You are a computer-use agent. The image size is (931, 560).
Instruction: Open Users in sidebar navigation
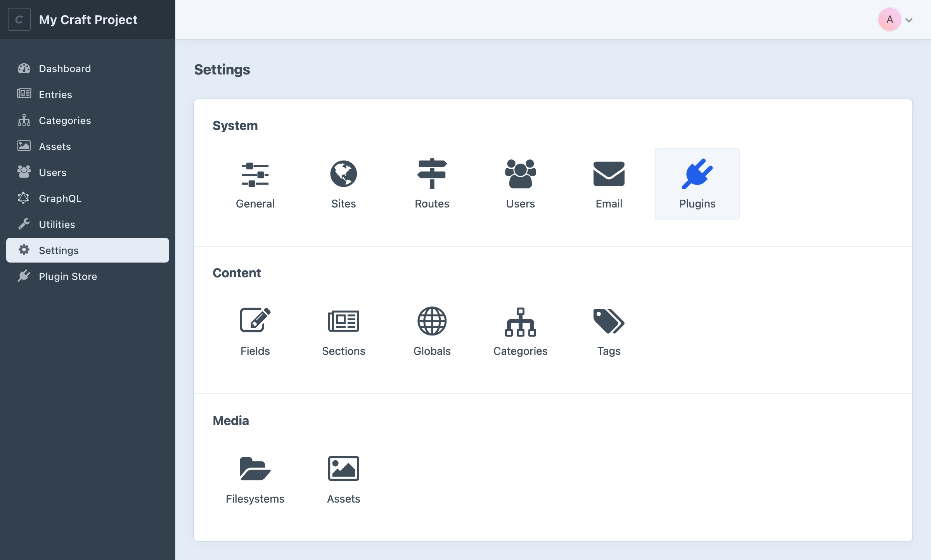[88, 172]
